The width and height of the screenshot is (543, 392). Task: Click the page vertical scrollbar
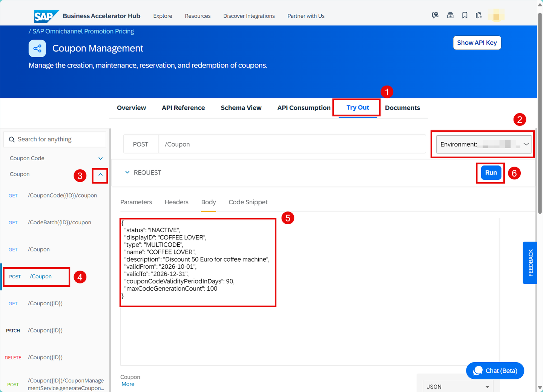tap(540, 113)
